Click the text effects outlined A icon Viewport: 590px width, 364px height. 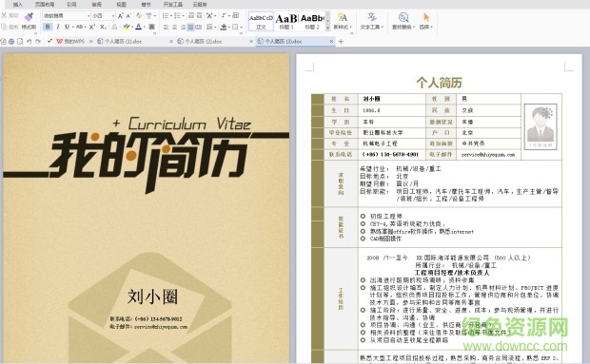(114, 27)
